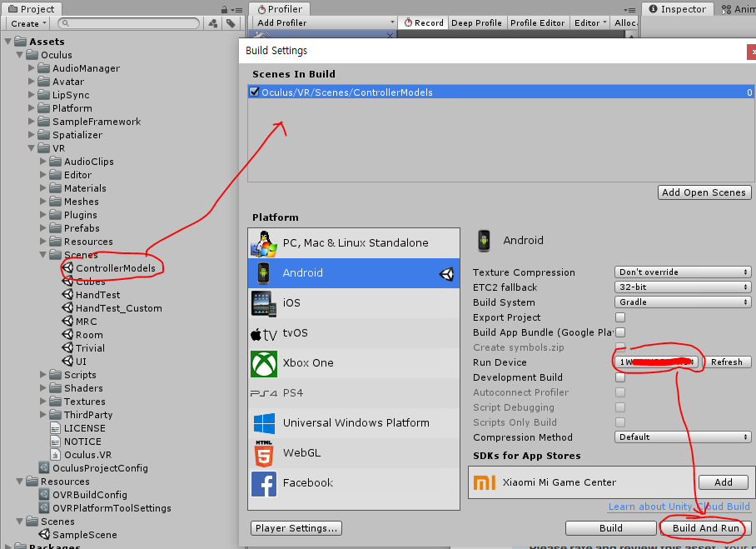The image size is (756, 549).
Task: Select the SampleScene scene icon
Action: [x=44, y=535]
